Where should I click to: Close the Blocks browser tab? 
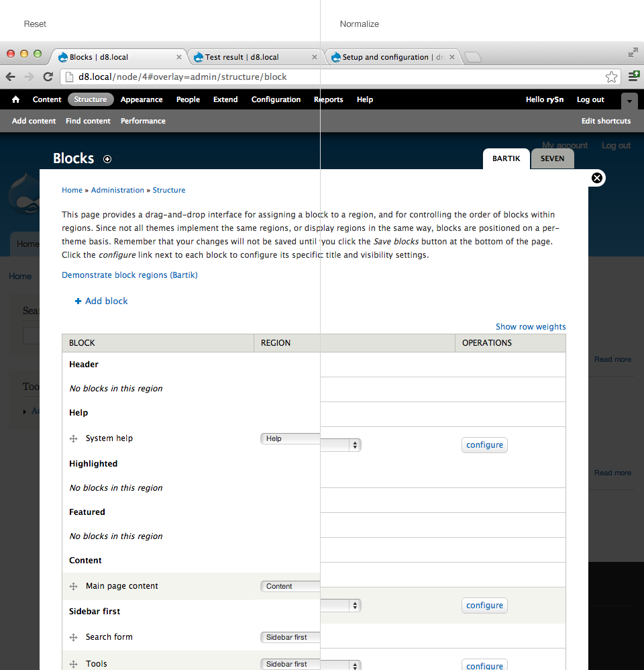coord(179,57)
